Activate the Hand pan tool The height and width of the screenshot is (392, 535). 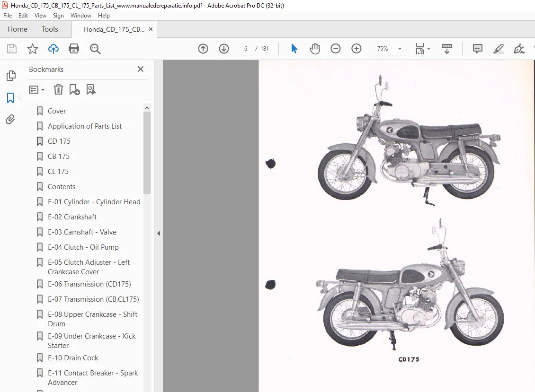click(314, 49)
